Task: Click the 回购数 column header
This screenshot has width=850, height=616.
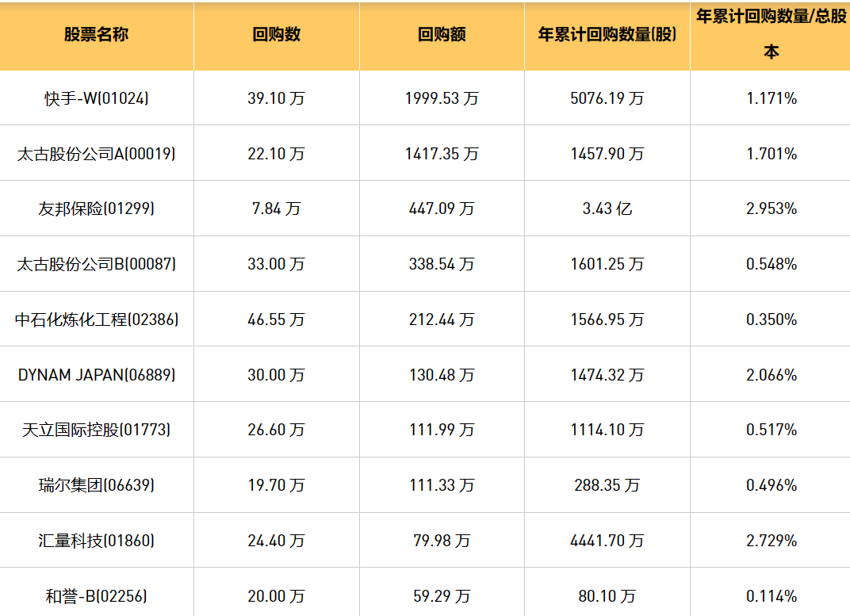Action: tap(276, 35)
